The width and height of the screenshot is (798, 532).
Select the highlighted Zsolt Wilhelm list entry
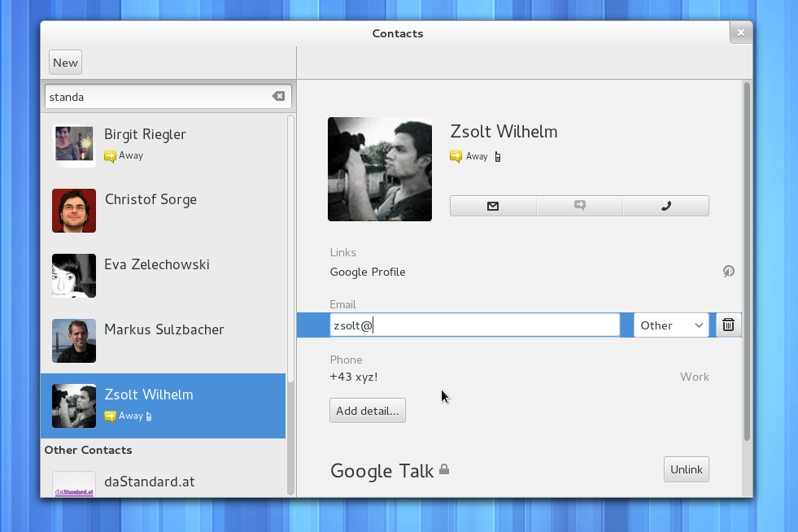tap(164, 406)
